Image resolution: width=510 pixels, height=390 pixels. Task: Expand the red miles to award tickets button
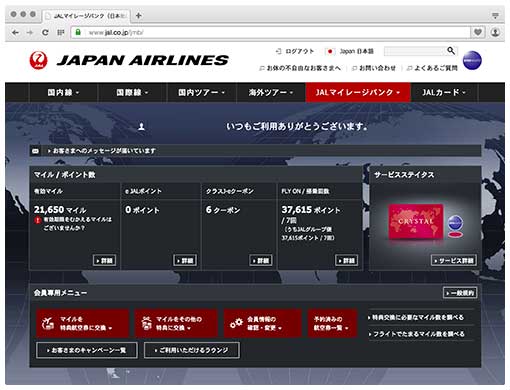point(82,323)
